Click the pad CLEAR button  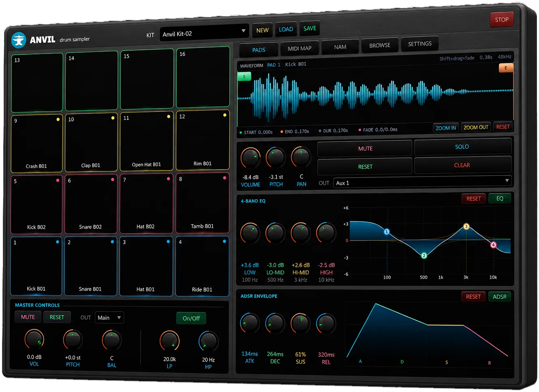point(462,165)
